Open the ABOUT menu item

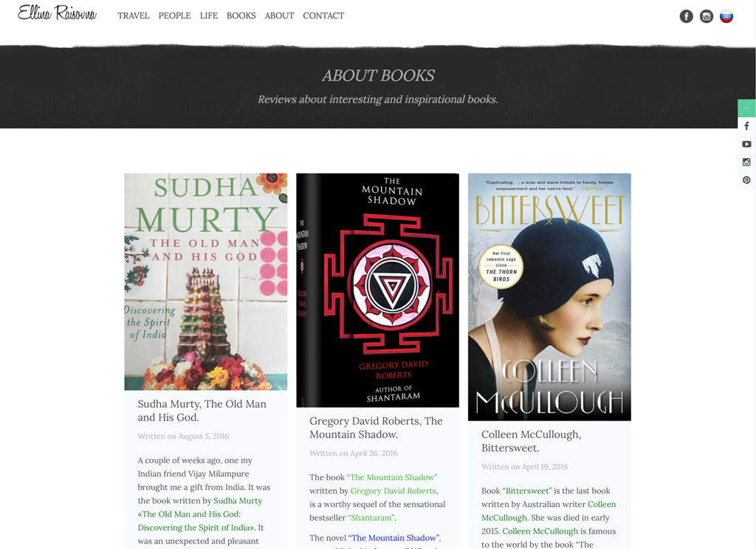[x=279, y=16]
